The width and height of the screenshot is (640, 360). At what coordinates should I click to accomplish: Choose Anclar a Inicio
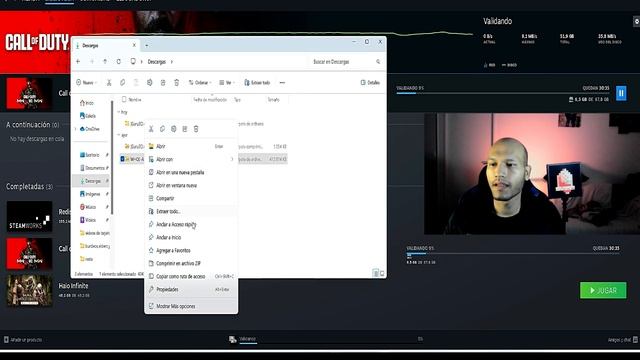191,237
